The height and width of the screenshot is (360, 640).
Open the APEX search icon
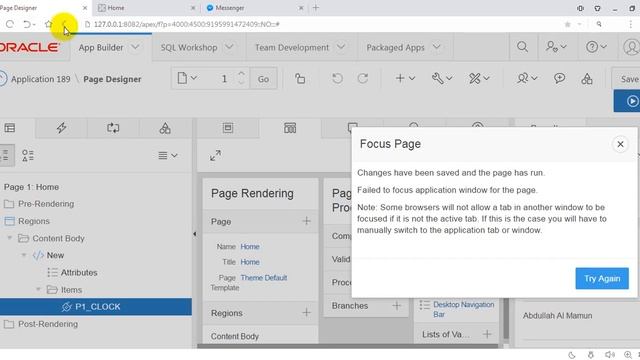[522, 47]
